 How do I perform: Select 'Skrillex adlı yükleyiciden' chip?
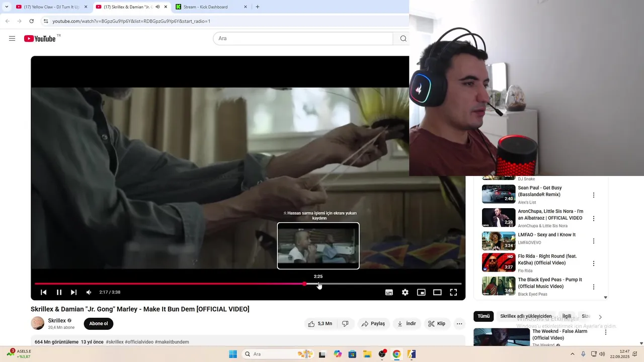(x=526, y=316)
